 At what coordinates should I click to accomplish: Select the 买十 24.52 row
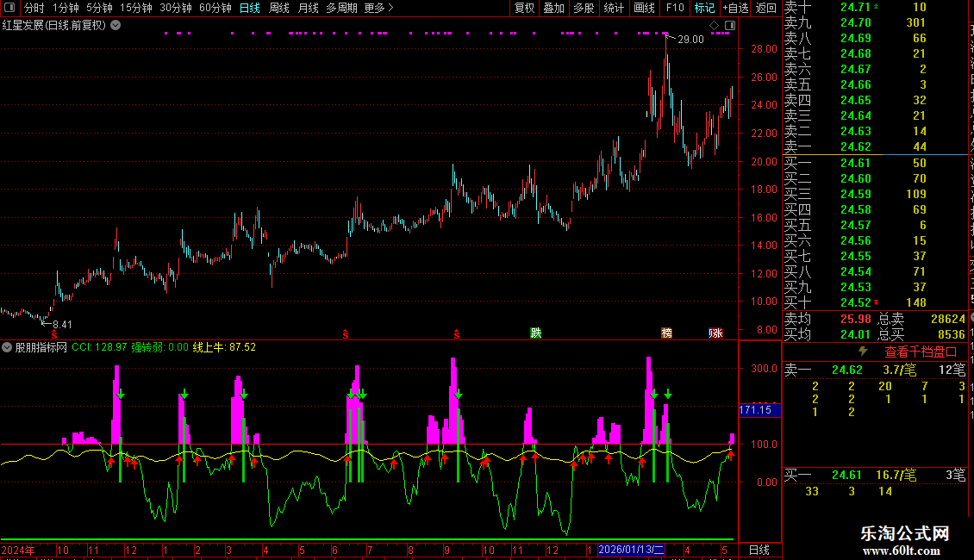pyautogui.click(x=875, y=302)
